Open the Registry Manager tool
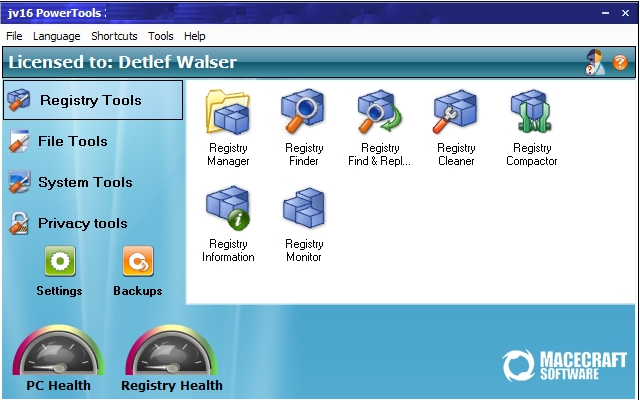 click(228, 127)
